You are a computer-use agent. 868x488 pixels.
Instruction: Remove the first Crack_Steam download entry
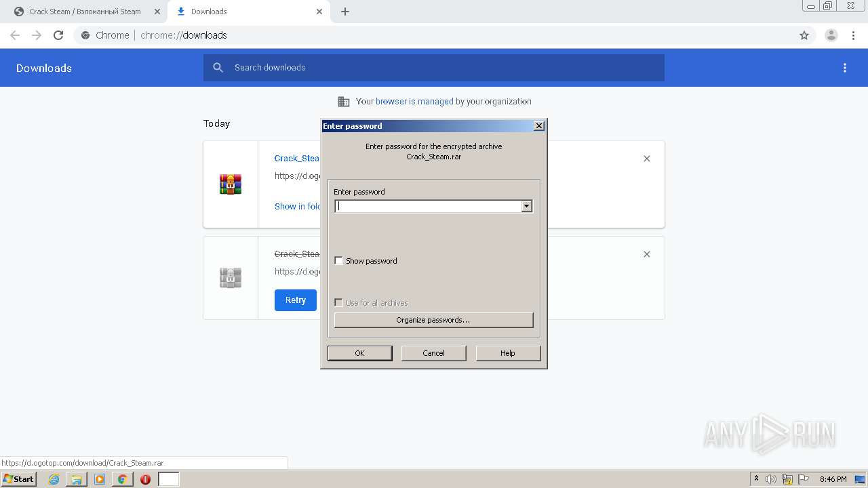[647, 159]
